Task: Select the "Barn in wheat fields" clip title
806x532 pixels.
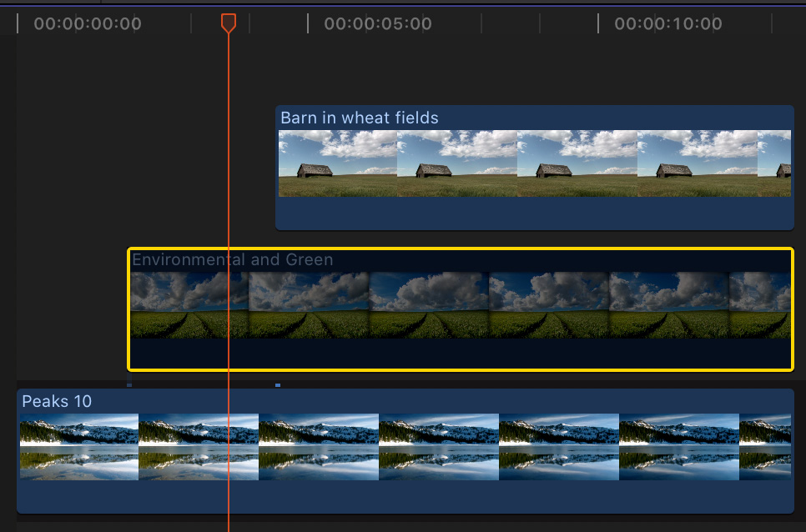Action: [x=359, y=118]
